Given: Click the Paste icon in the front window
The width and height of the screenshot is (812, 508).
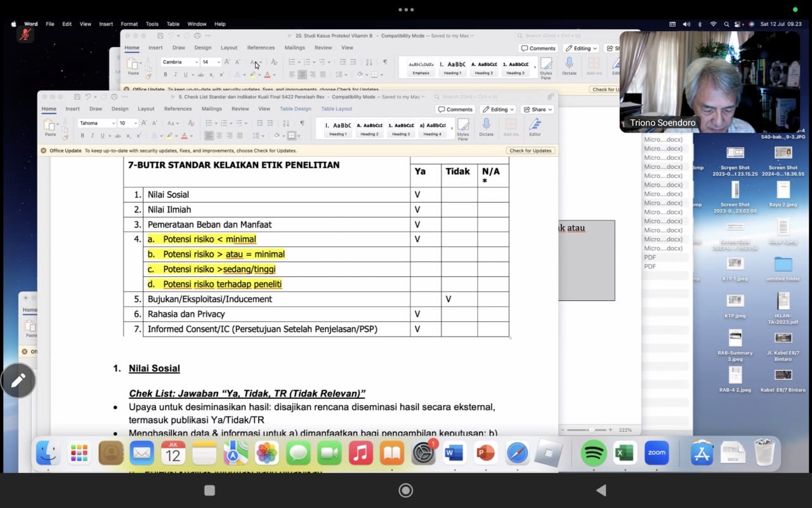Looking at the screenshot, I should [49, 124].
